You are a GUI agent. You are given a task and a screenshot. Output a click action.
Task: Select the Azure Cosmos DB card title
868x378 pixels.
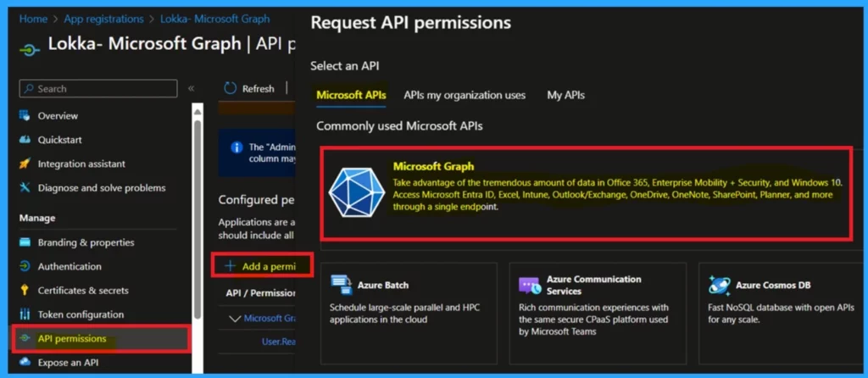[773, 285]
